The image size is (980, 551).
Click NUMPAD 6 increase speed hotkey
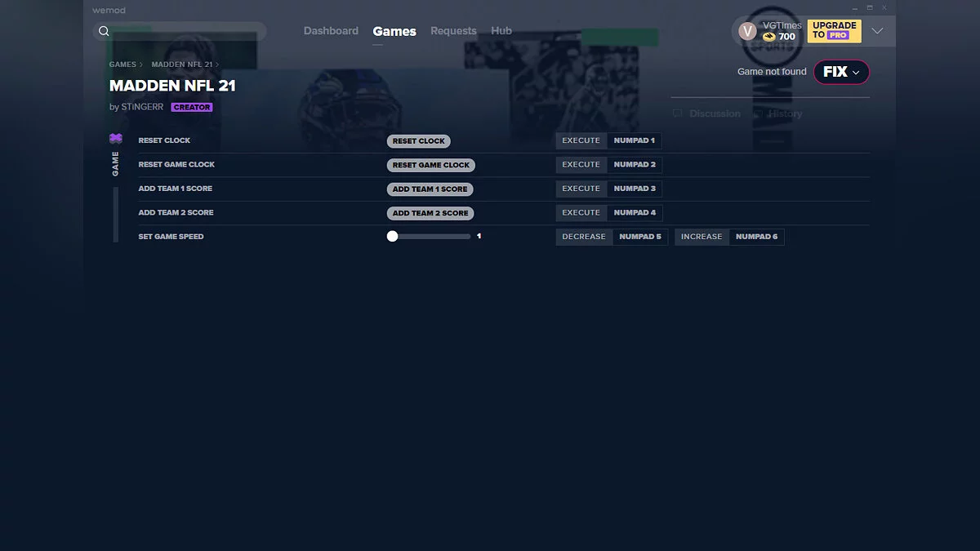point(756,237)
